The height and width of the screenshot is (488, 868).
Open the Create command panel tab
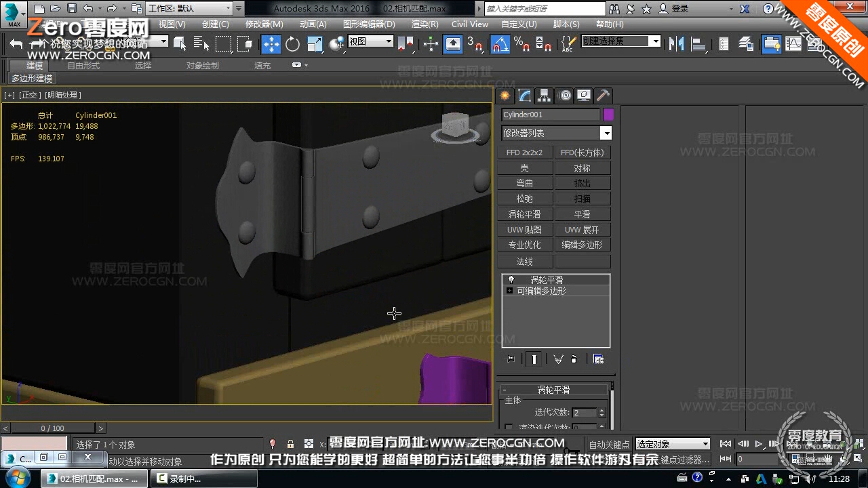(505, 96)
